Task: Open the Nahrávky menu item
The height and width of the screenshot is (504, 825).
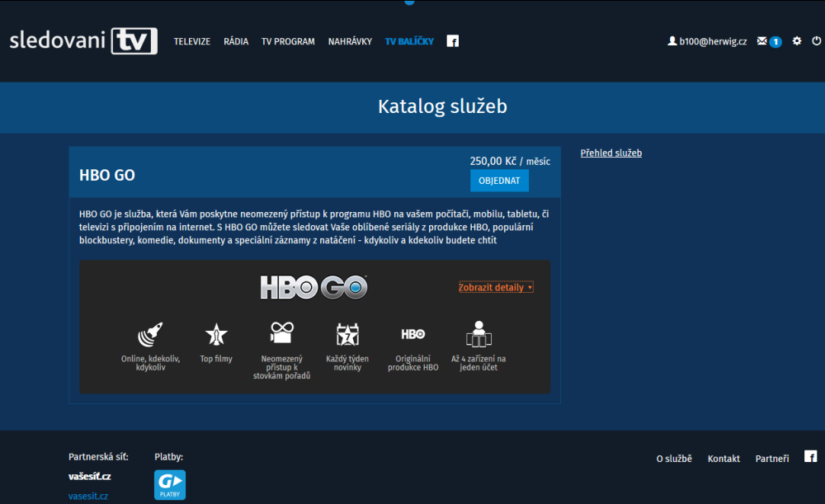Action: (x=350, y=41)
